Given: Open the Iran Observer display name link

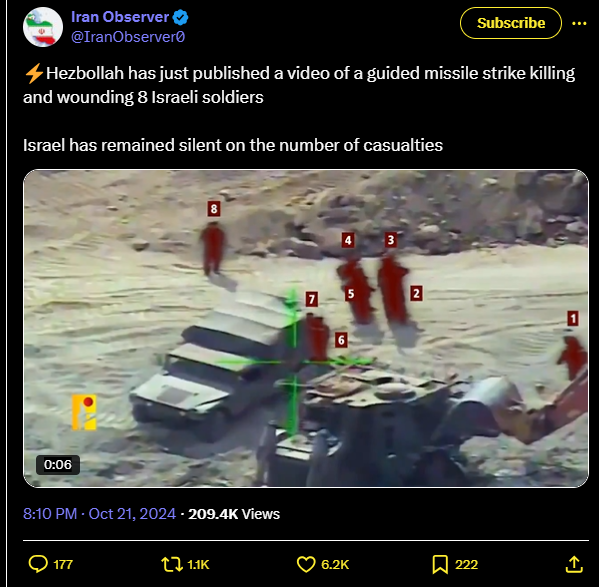Looking at the screenshot, I should click(x=120, y=17).
